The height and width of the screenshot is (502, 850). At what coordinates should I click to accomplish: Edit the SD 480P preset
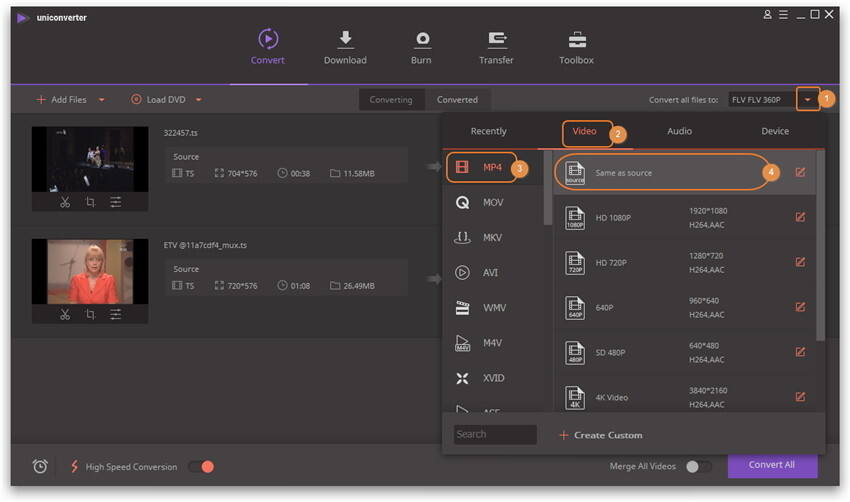point(800,352)
